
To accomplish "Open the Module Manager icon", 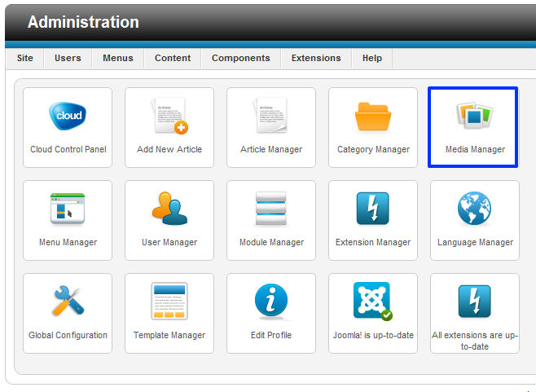I will (271, 209).
